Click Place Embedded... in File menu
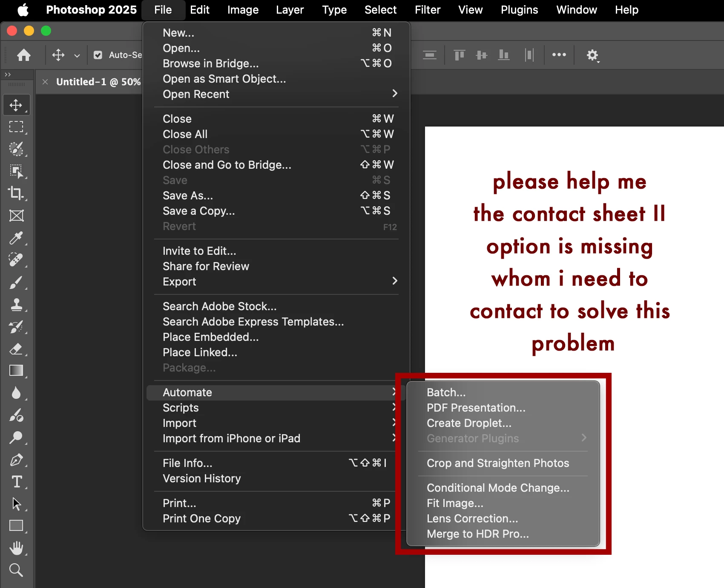 coord(276,337)
